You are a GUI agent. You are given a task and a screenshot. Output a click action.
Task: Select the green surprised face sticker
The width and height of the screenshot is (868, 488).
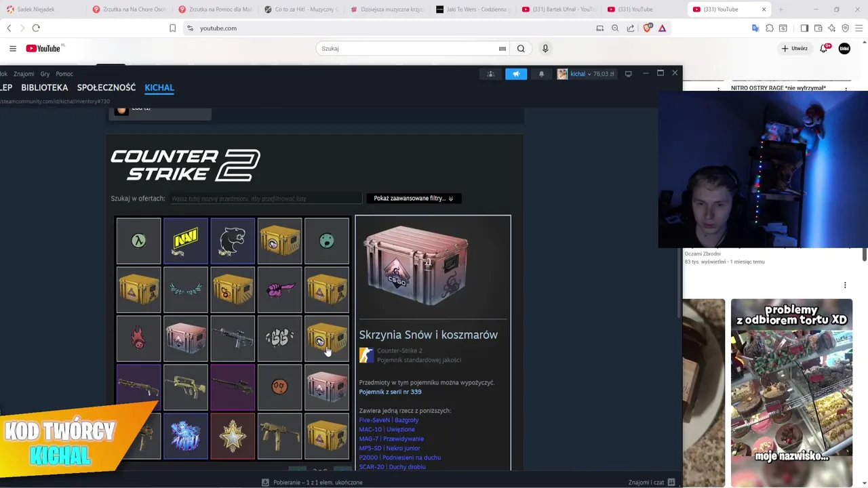327,241
